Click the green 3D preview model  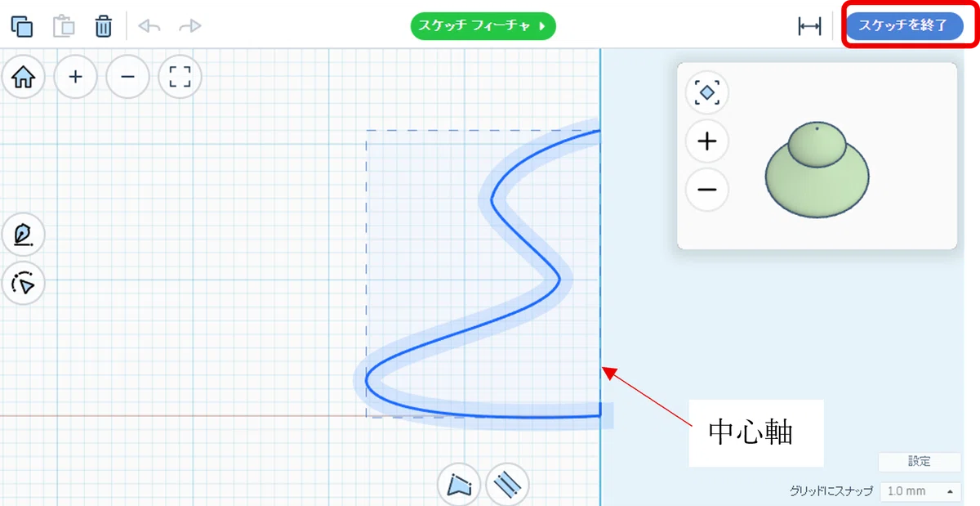[817, 171]
